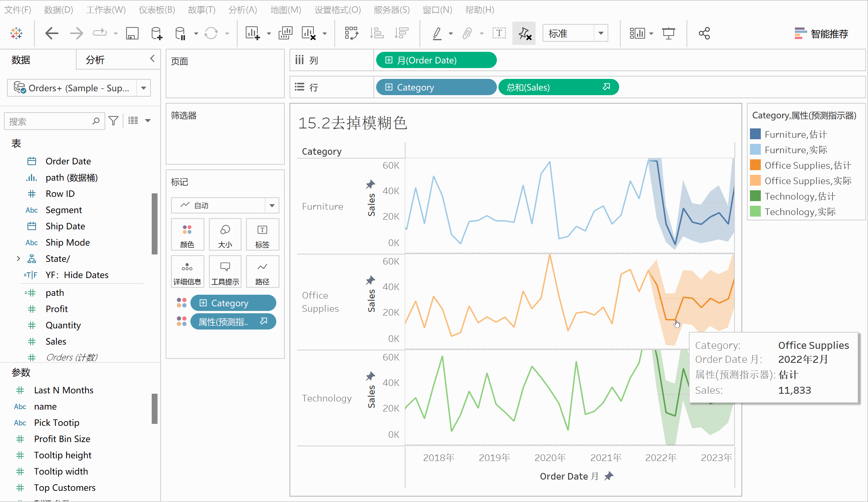
Task: Open the 分析(A) menu
Action: (242, 10)
